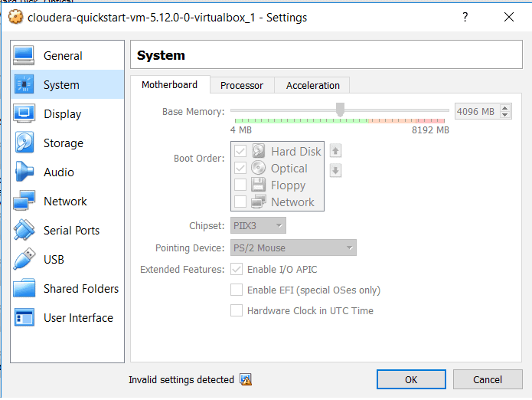Screen dimensions: 532x400
Task: Click the Base Memory 4096 MB field
Action: [x=475, y=112]
